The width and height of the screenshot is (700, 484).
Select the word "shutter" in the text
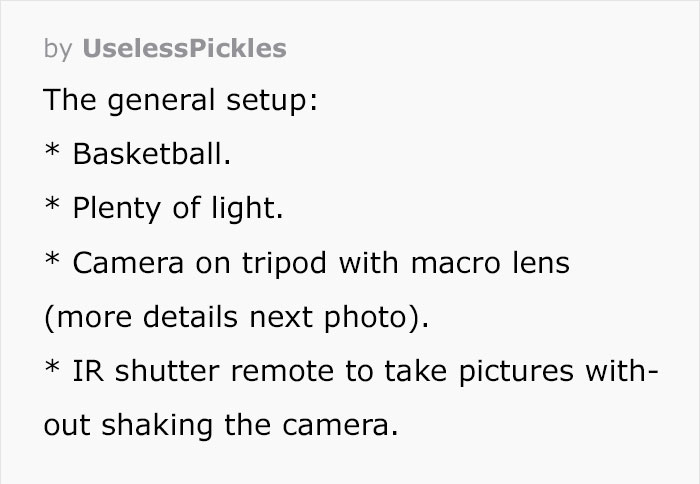pos(153,372)
